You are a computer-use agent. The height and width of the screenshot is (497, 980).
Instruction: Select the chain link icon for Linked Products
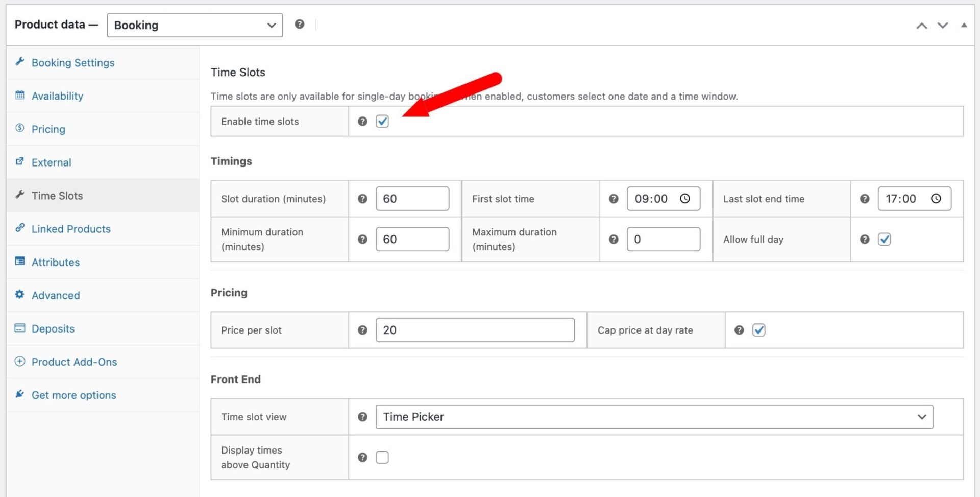[19, 228]
